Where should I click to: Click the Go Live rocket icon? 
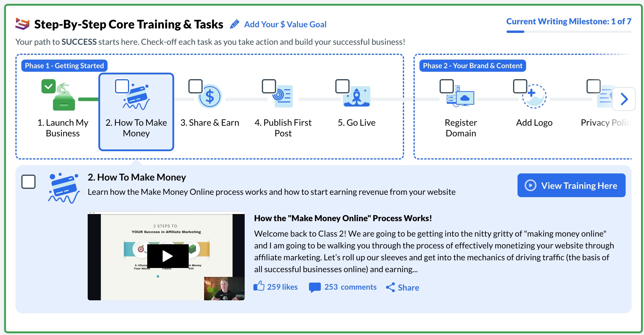coord(357,97)
